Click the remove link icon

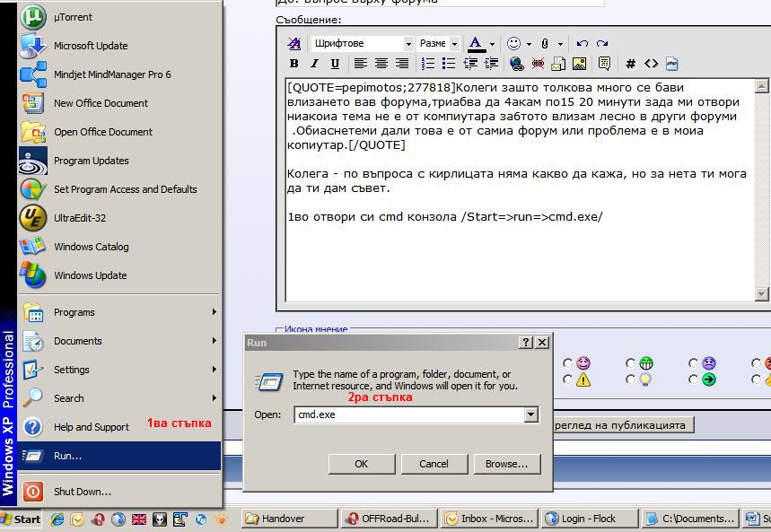pyautogui.click(x=538, y=64)
